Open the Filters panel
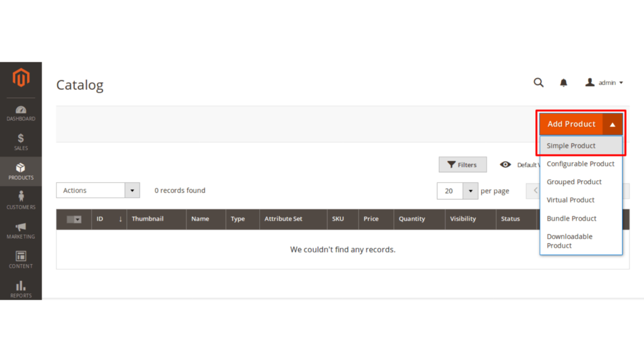The image size is (644, 362). point(463,164)
